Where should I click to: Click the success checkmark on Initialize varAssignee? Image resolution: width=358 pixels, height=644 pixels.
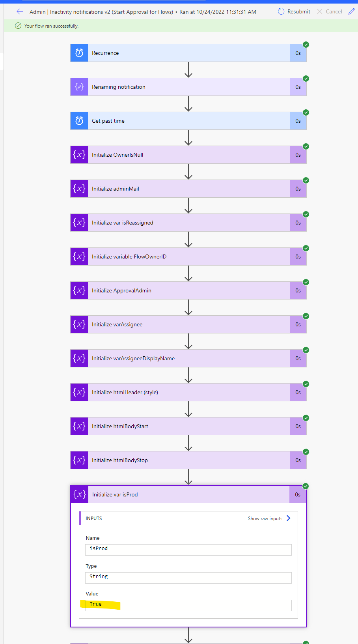(306, 316)
